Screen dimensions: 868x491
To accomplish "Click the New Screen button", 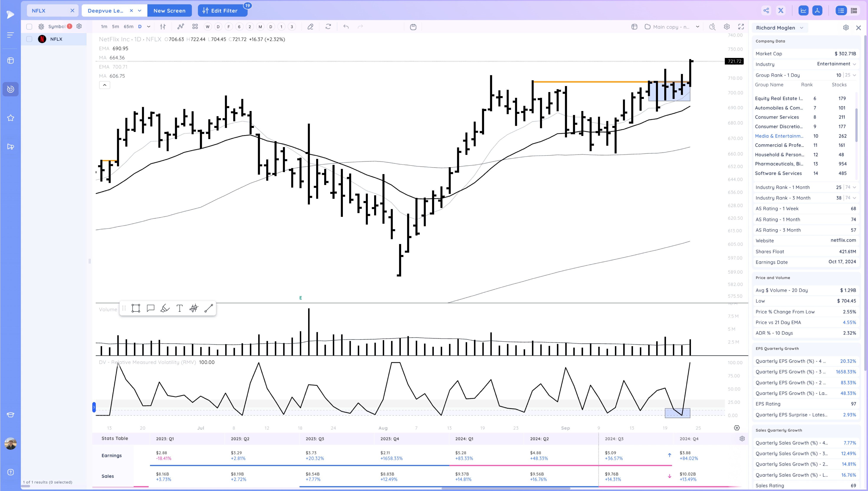I will tap(170, 10).
